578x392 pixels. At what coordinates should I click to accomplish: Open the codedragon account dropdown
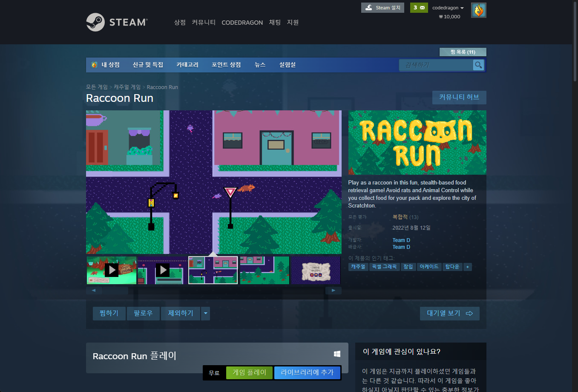[448, 8]
